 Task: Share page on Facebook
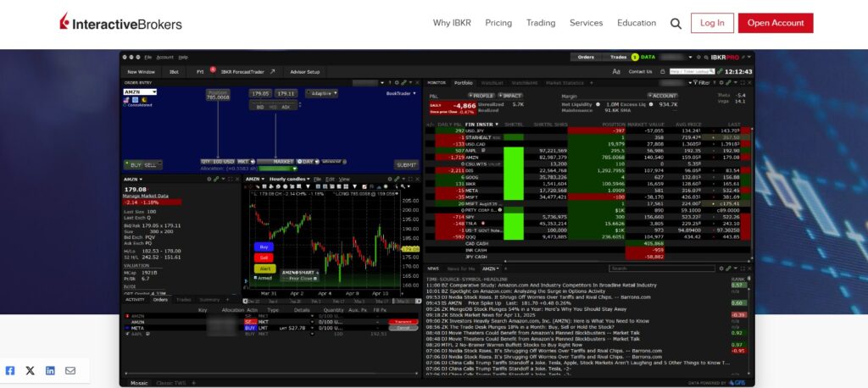(10, 370)
